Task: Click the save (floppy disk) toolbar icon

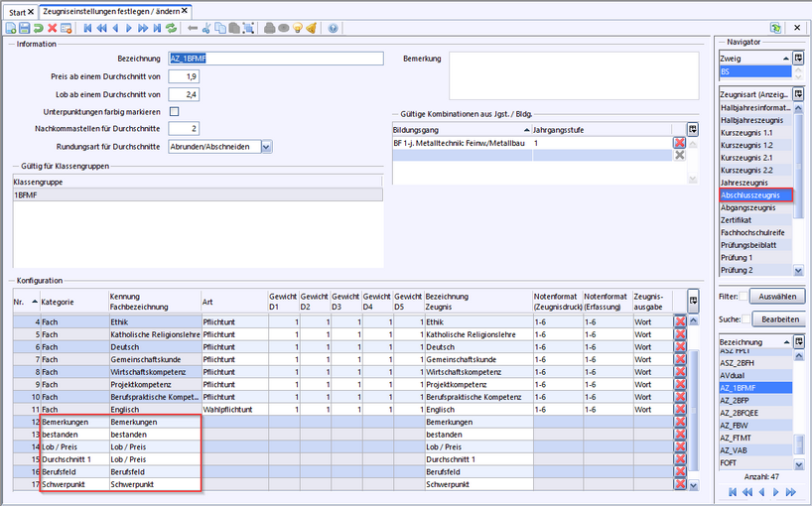Action: tap(25, 29)
